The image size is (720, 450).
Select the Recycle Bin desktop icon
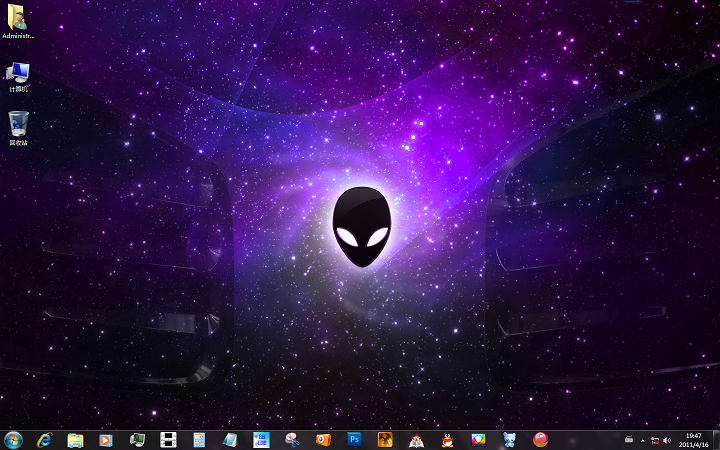(18, 128)
